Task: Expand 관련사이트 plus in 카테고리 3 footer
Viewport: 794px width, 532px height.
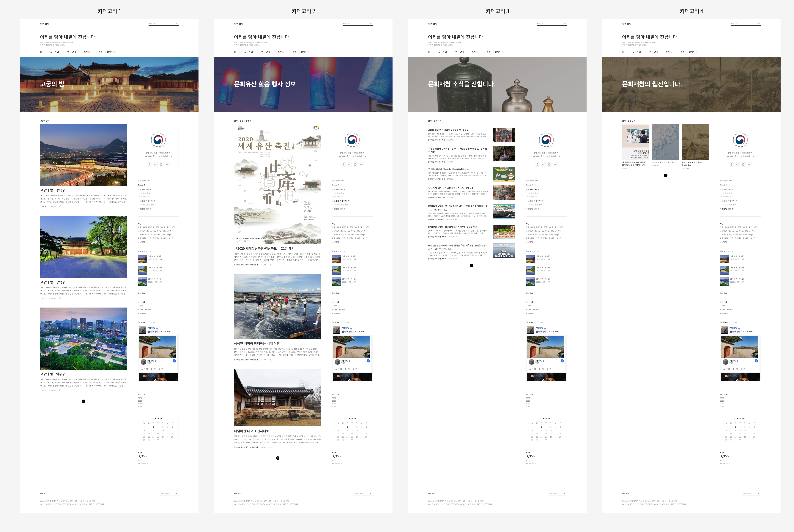Action: pyautogui.click(x=564, y=493)
